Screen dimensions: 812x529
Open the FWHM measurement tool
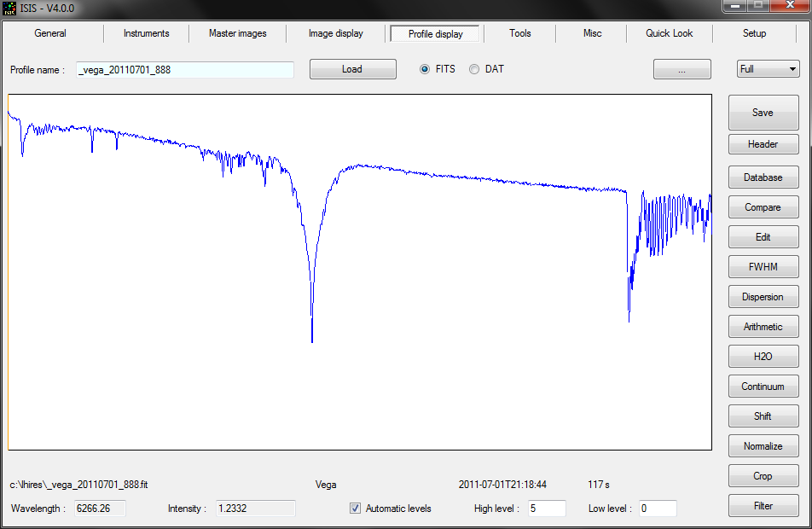(763, 267)
